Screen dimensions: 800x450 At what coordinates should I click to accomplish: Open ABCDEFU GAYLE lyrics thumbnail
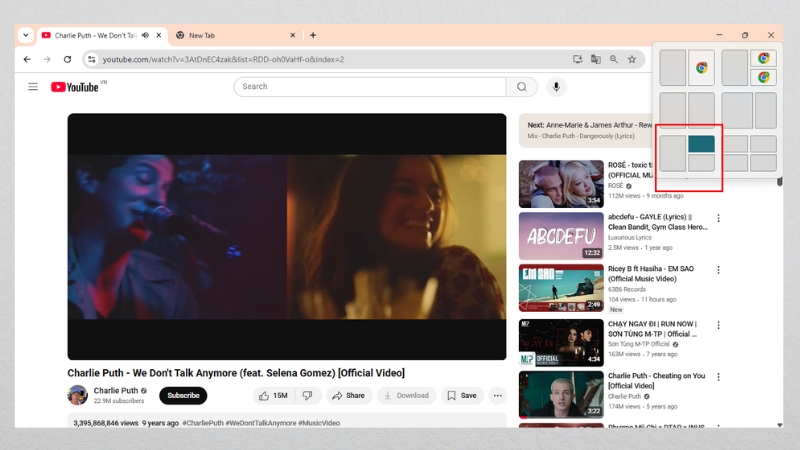561,236
